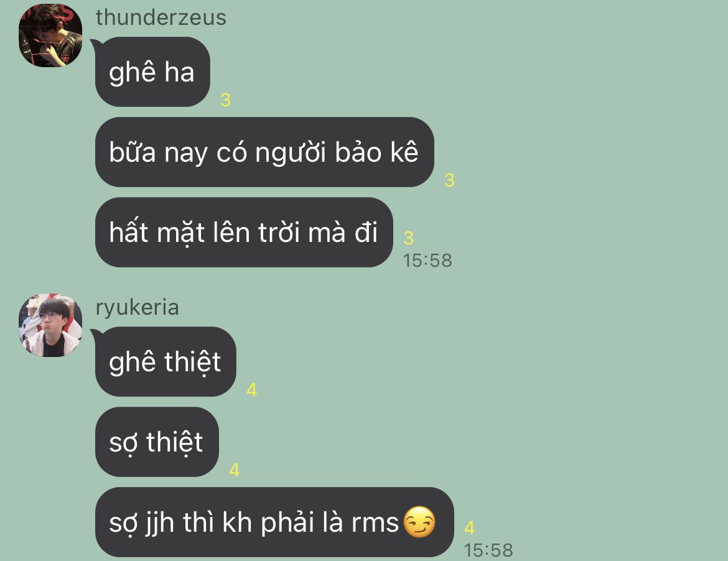The image size is (728, 561).
Task: Click read count 3 beside "ghê ha"
Action: pos(226,100)
